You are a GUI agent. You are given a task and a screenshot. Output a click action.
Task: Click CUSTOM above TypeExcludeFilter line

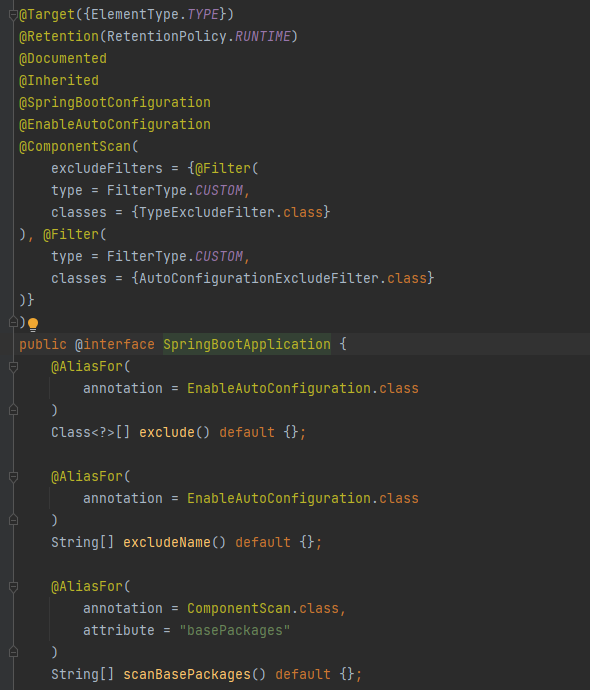tap(219, 191)
